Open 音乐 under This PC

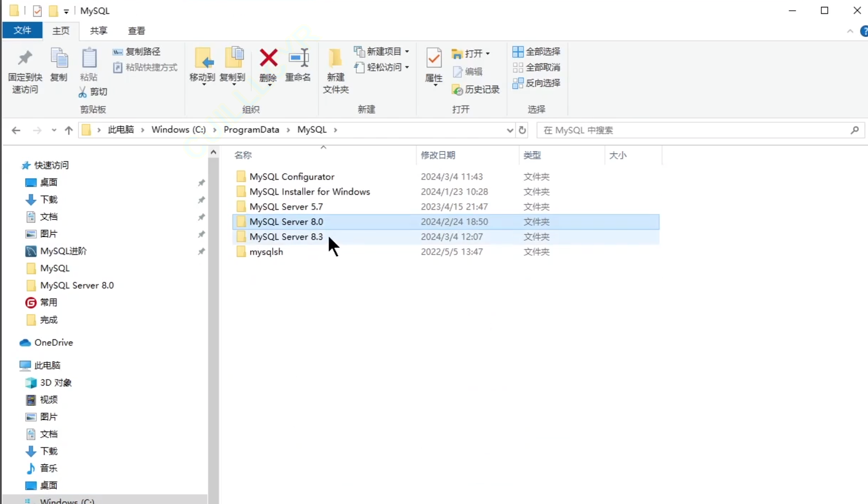point(42,468)
